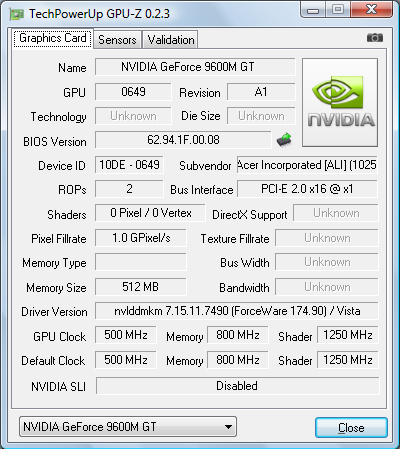Click the Bus Interface PCI-E field
This screenshot has width=400, height=449.
coord(307,189)
